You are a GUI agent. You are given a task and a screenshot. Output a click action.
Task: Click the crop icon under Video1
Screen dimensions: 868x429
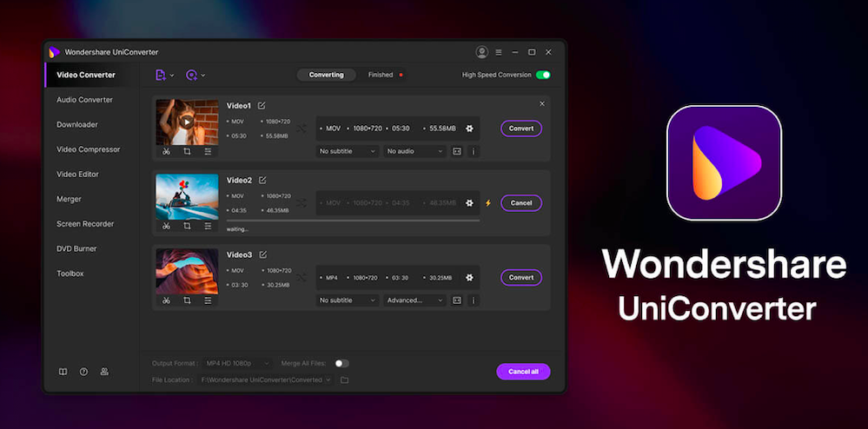[x=187, y=151]
